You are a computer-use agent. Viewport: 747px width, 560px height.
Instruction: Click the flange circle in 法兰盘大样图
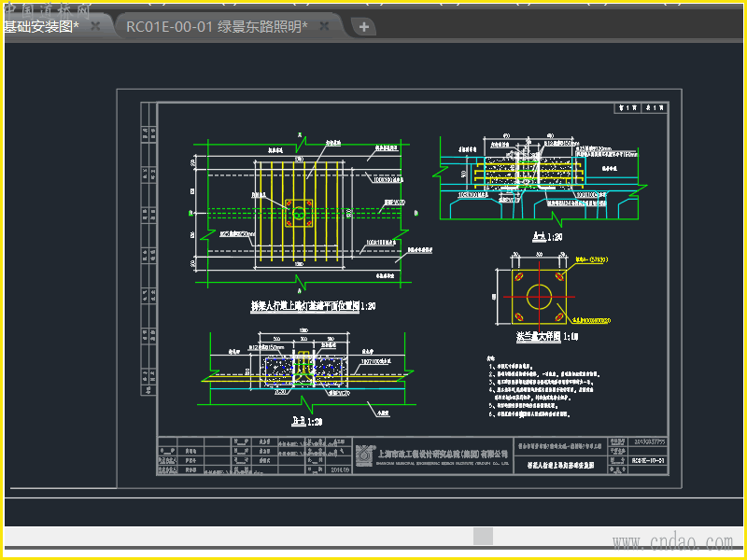538,297
